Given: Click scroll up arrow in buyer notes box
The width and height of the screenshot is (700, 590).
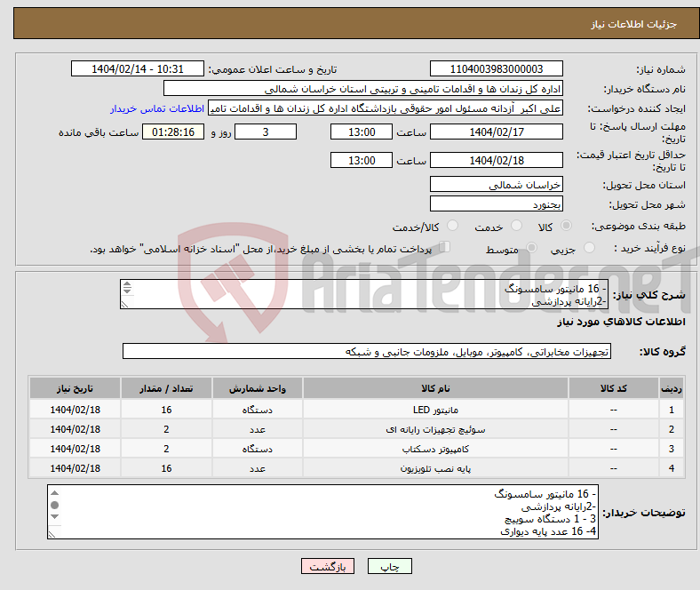Looking at the screenshot, I should [x=54, y=493].
